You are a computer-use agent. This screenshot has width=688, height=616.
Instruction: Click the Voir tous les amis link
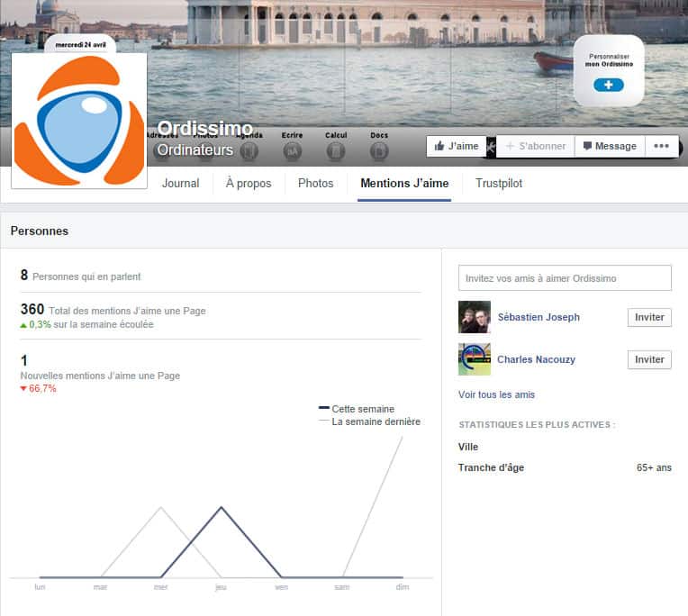tap(496, 394)
